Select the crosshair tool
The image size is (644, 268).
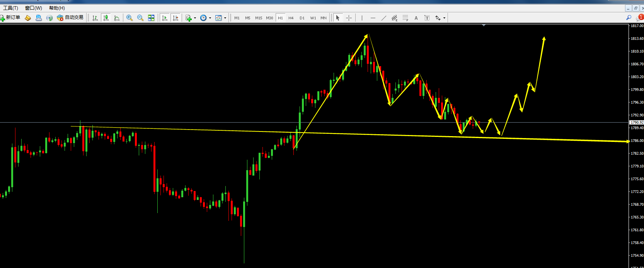click(x=349, y=18)
